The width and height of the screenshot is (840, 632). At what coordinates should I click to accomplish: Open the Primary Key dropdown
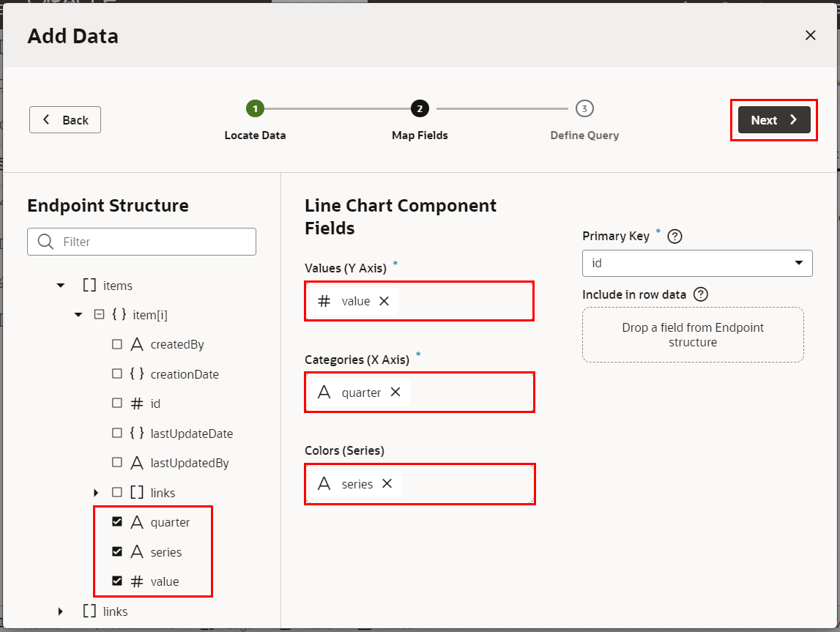point(696,263)
